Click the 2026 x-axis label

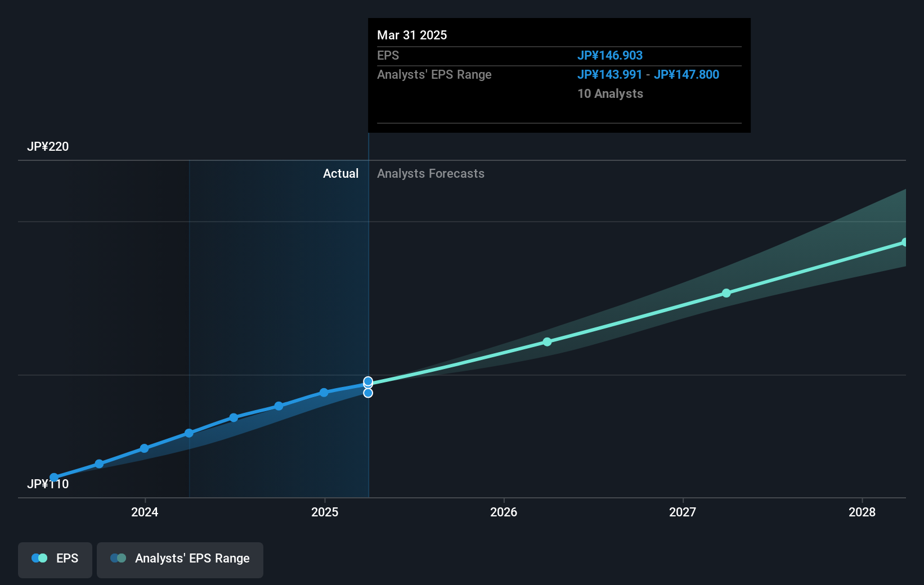point(504,512)
